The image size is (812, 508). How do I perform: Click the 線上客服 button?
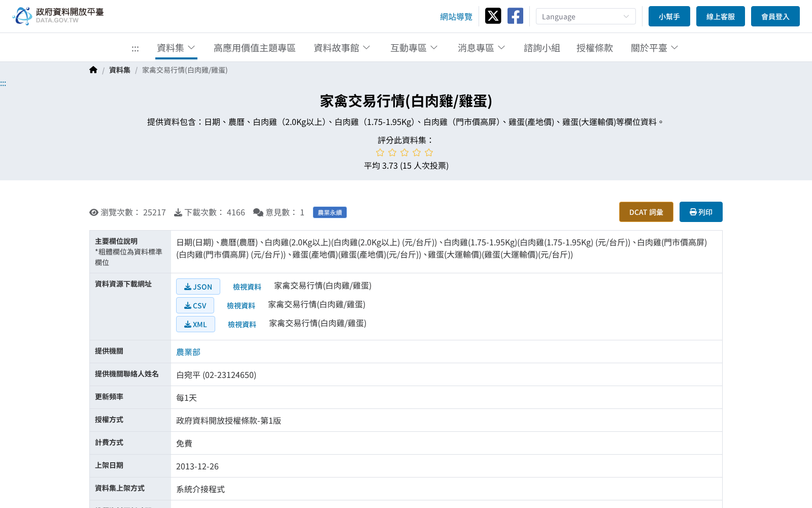click(721, 16)
